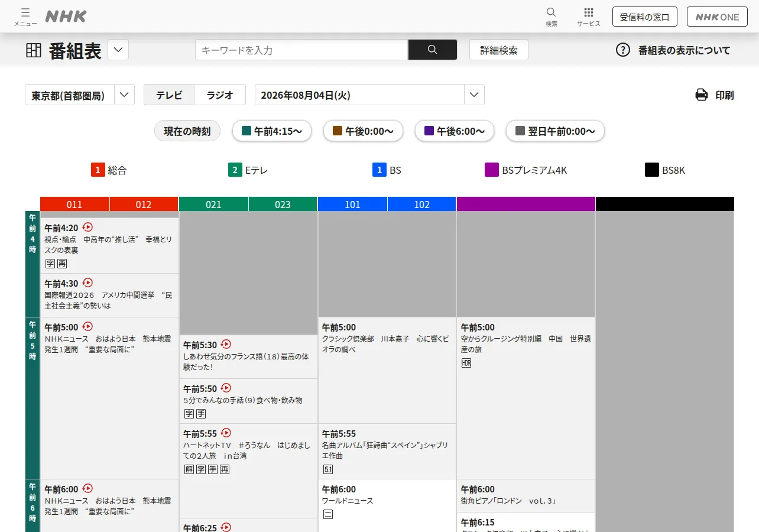Open 国際報道2026 アメリカ中間選挙 program
The width and height of the screenshot is (759, 532).
pos(109,295)
